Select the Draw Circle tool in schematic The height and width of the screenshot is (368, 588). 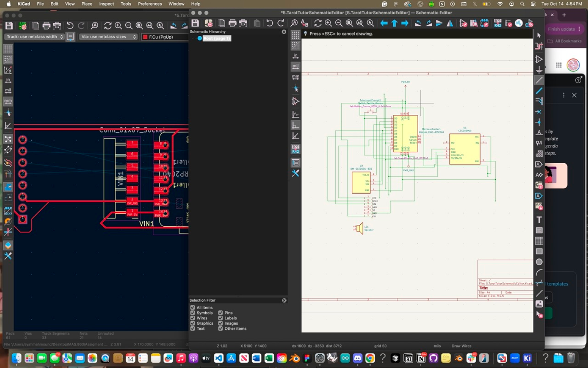tap(539, 262)
